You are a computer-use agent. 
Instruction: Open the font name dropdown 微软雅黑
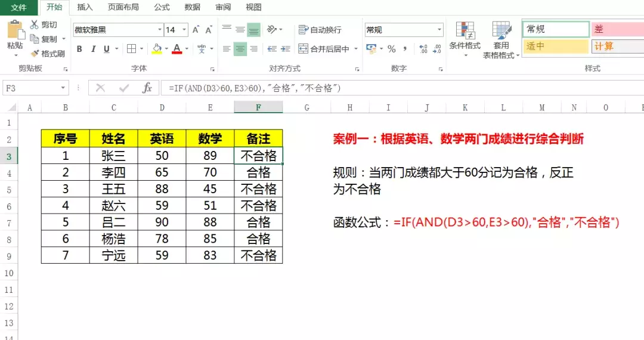[160, 30]
